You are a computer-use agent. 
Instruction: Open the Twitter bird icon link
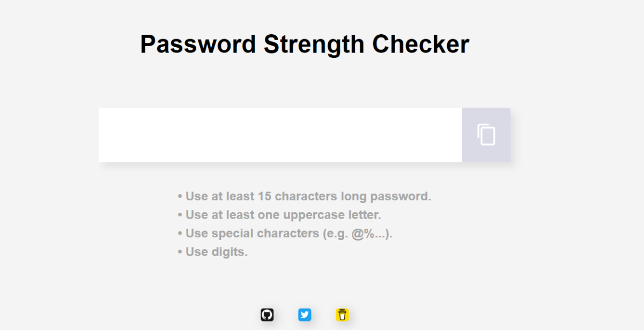pyautogui.click(x=305, y=314)
